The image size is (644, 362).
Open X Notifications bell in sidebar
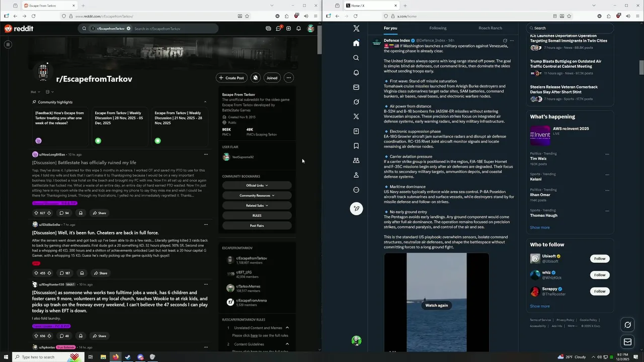tap(356, 72)
